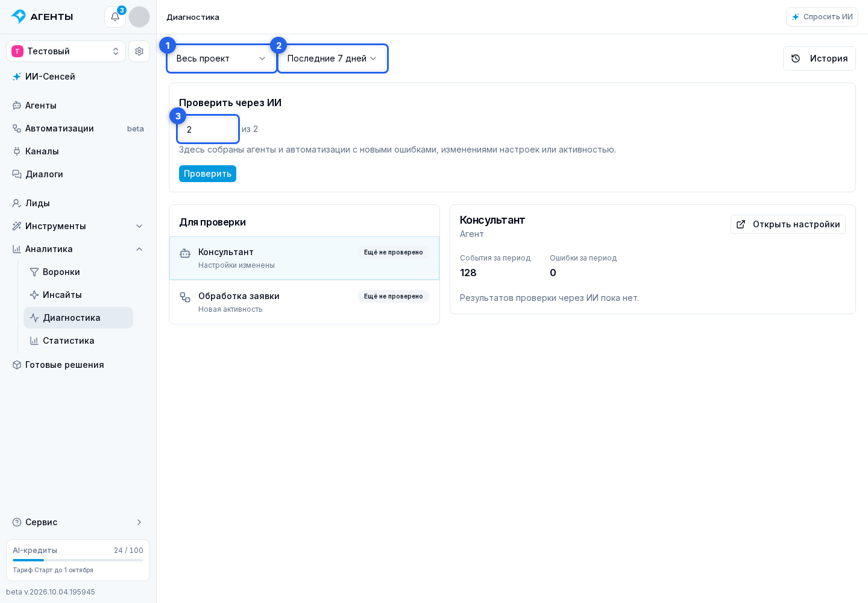868x603 pixels.
Task: Click the Проверить button
Action: point(207,174)
